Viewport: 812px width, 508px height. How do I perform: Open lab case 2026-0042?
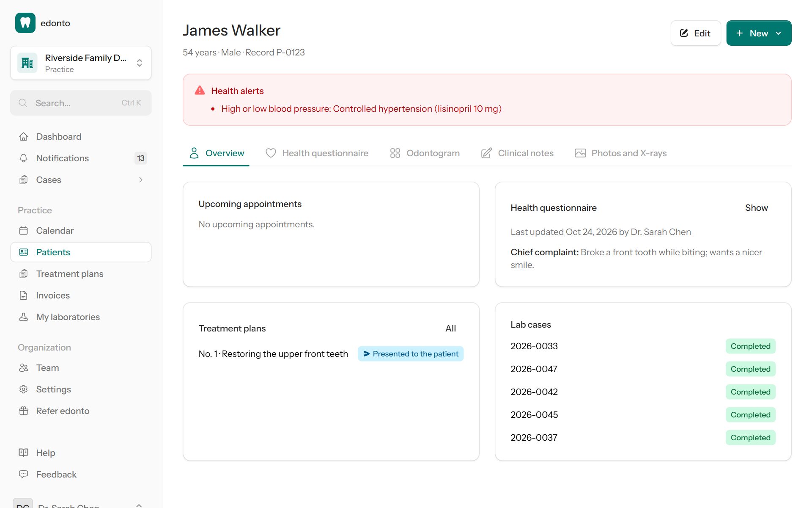tap(534, 392)
